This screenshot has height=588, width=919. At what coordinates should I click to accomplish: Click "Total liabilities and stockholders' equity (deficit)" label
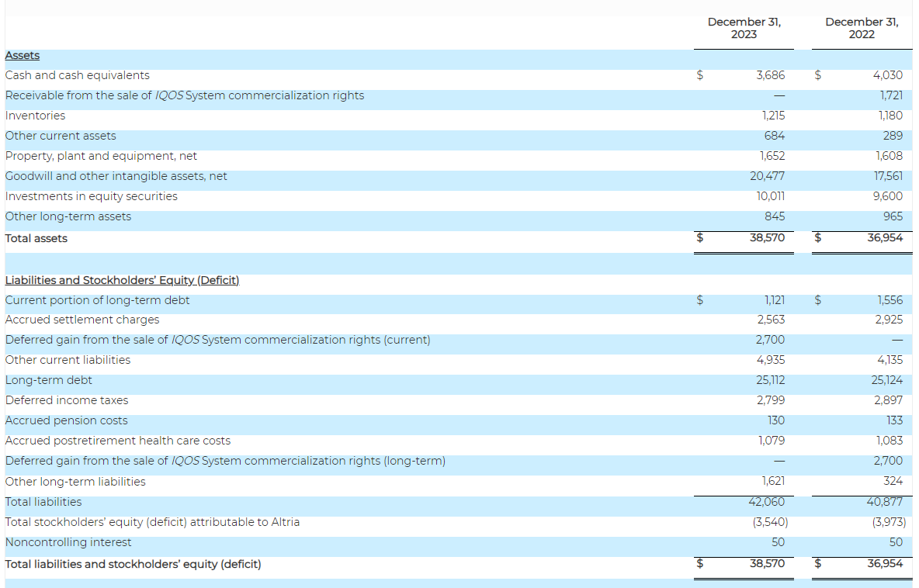coord(133,565)
